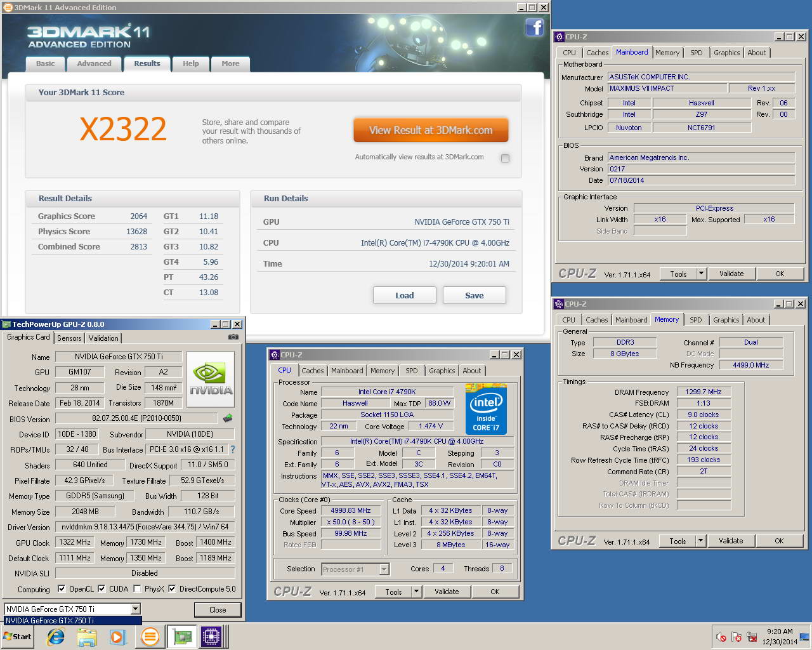Open the Validation tab in GPU-Z
Image resolution: width=812 pixels, height=650 pixels.
point(103,338)
